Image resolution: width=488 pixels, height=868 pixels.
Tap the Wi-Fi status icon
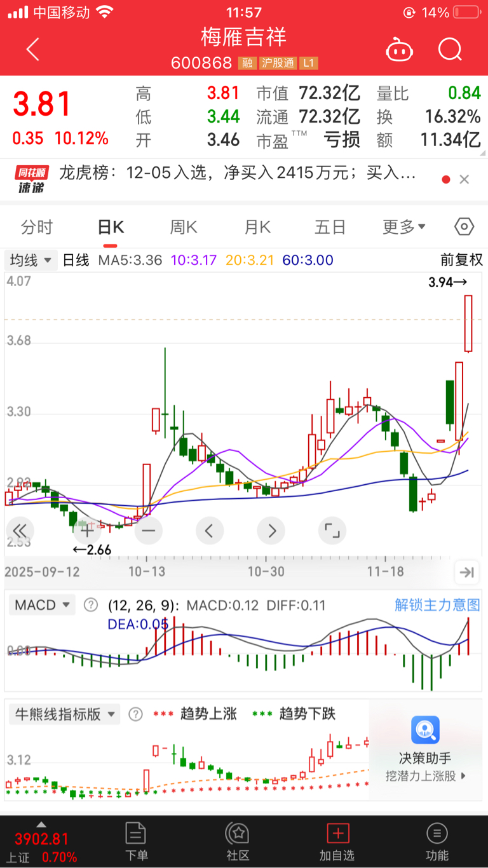(x=105, y=12)
